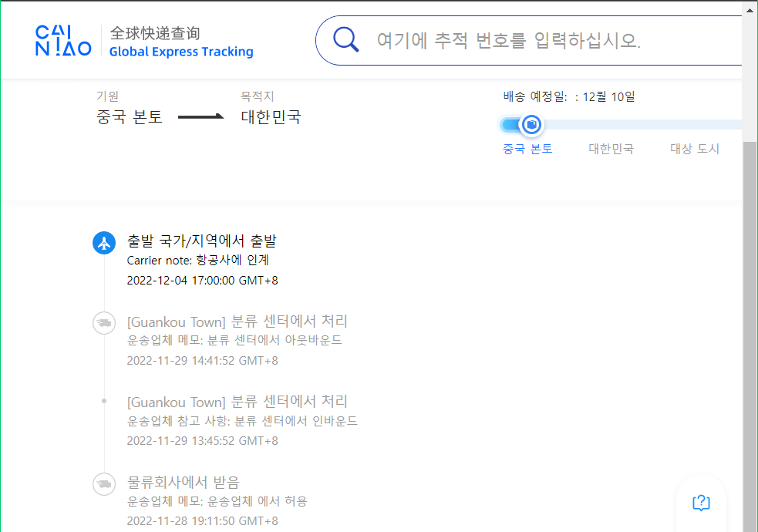Click the 운송업체 에서 허용 memo text
Screen dimensions: 758x532
point(217,501)
